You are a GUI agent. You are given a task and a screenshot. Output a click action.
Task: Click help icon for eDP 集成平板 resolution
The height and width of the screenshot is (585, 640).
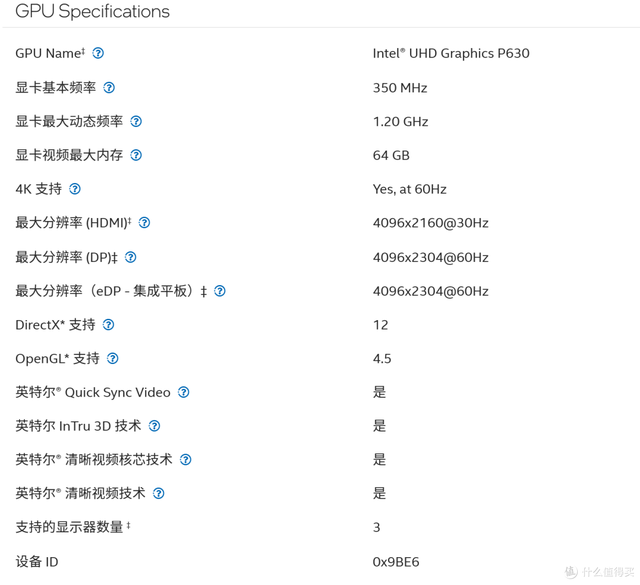[x=220, y=291]
